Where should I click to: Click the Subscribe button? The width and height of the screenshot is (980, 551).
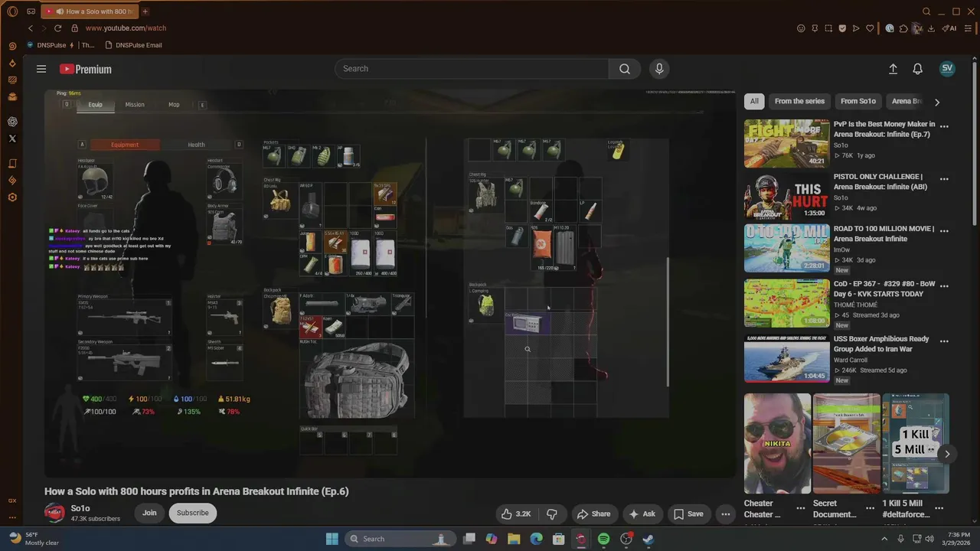(x=192, y=513)
